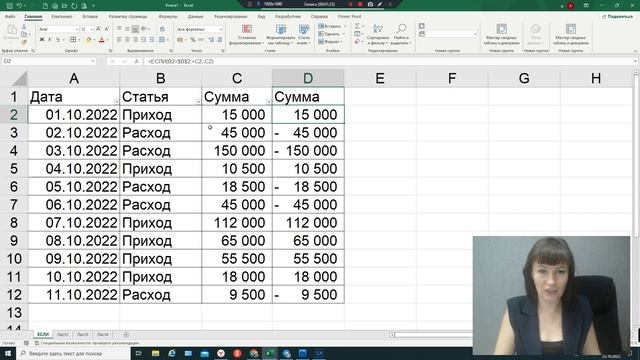This screenshot has width=640, height=360.
Task: Open Conditional Formatting menu
Action: (x=246, y=34)
